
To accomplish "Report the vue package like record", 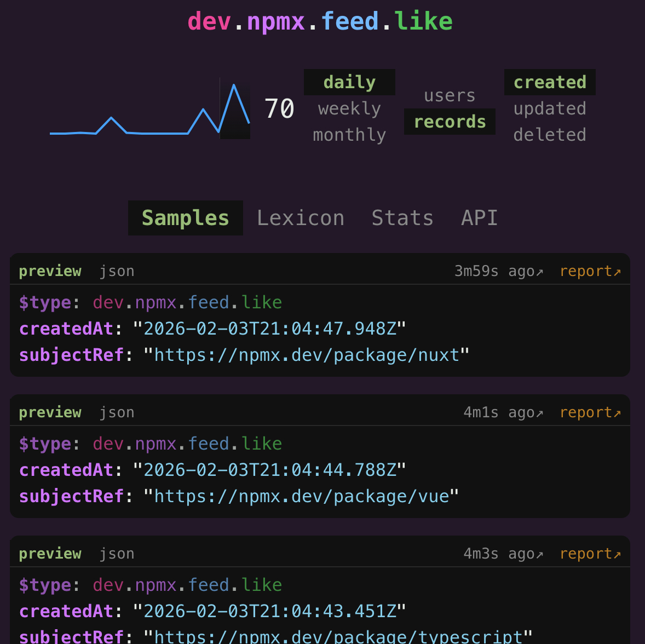I will (x=590, y=412).
